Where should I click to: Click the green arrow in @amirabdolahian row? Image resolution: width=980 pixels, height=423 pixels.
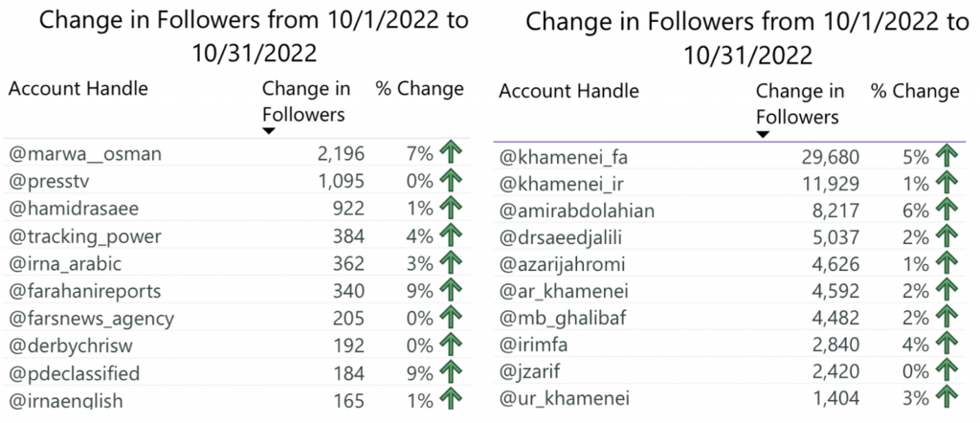(947, 211)
